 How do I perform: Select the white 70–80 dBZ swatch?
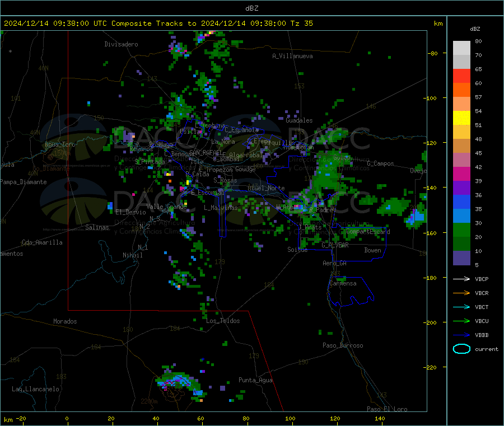pyautogui.click(x=461, y=48)
